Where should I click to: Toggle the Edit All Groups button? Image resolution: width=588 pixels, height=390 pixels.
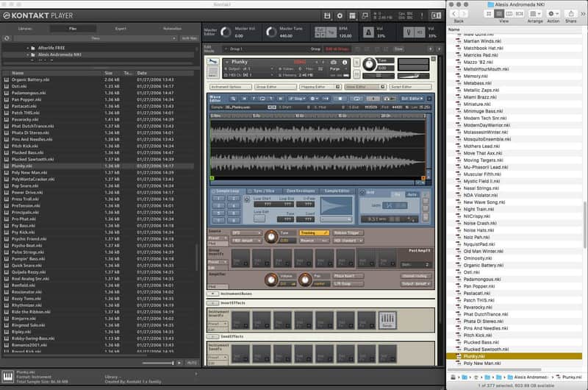coord(337,49)
